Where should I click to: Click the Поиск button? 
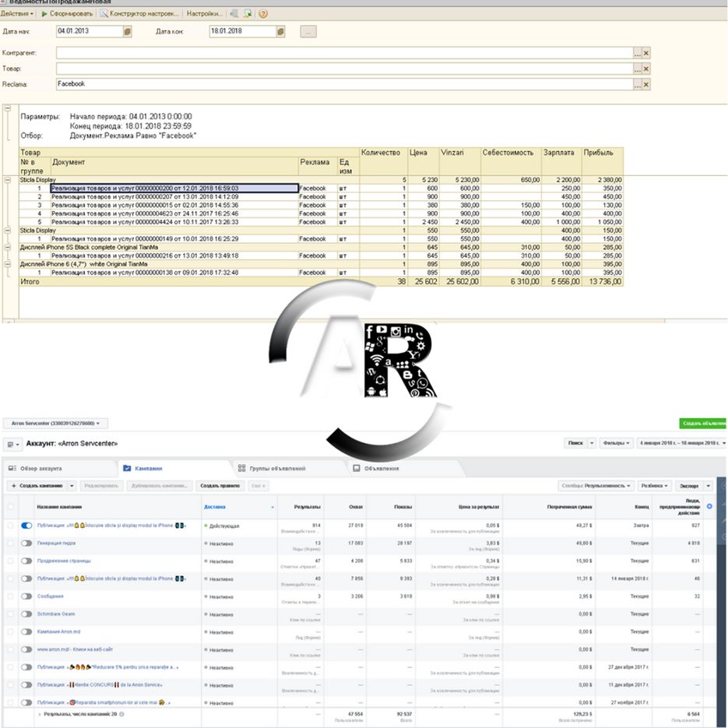[575, 443]
